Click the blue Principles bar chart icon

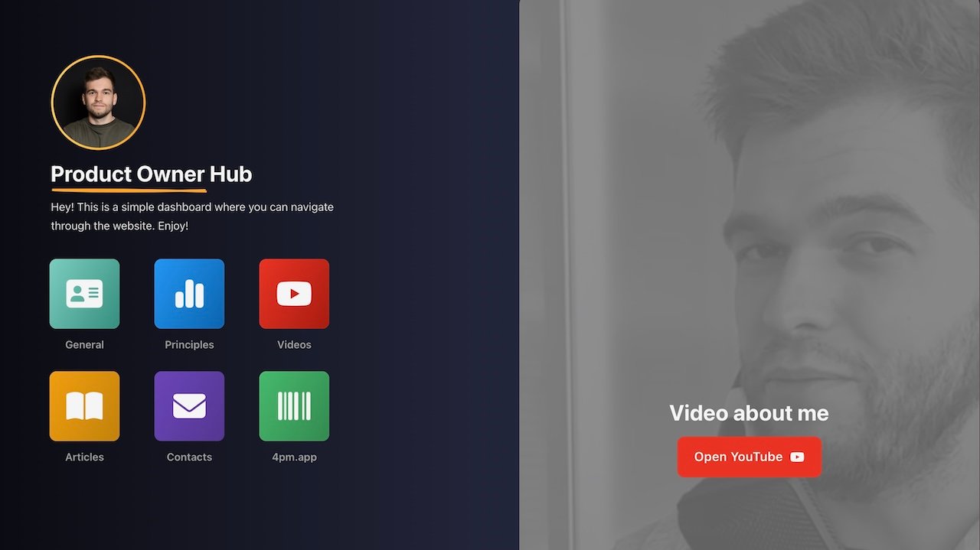click(189, 294)
